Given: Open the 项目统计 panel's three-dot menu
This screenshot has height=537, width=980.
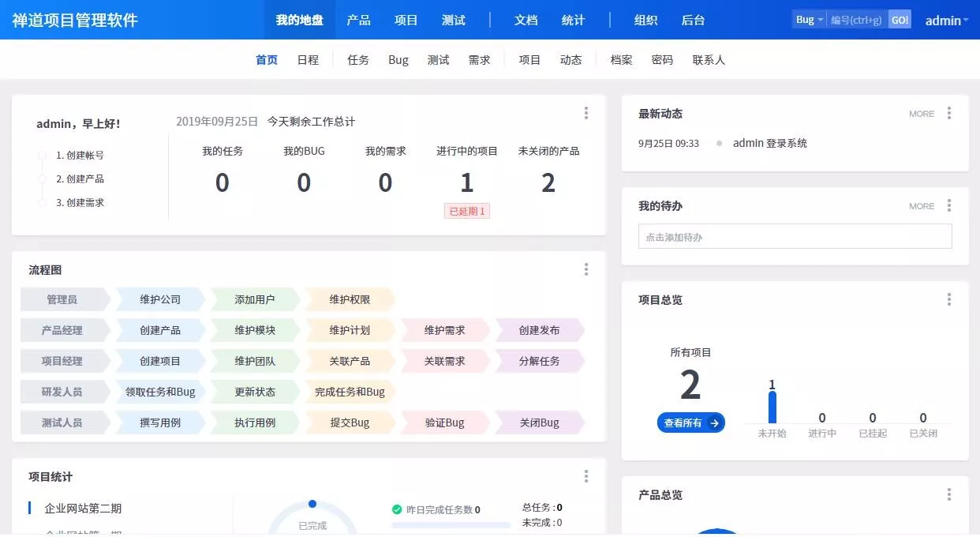Looking at the screenshot, I should (585, 476).
